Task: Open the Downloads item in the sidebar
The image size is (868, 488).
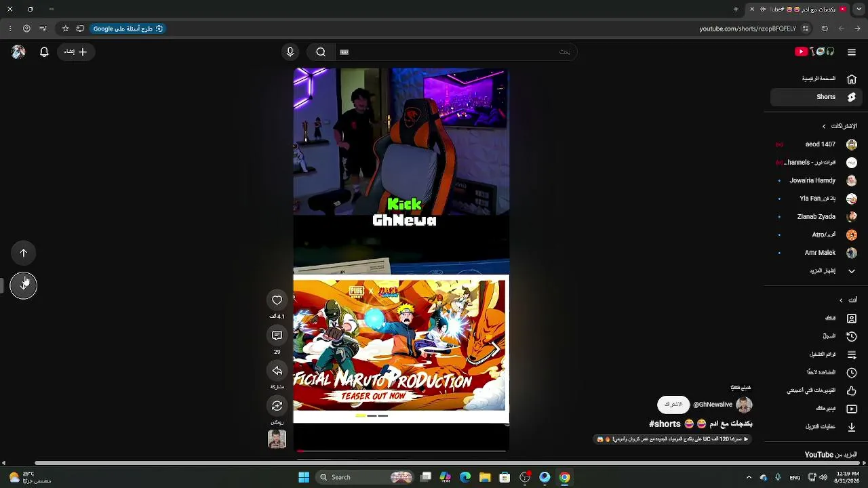Action: [x=816, y=427]
